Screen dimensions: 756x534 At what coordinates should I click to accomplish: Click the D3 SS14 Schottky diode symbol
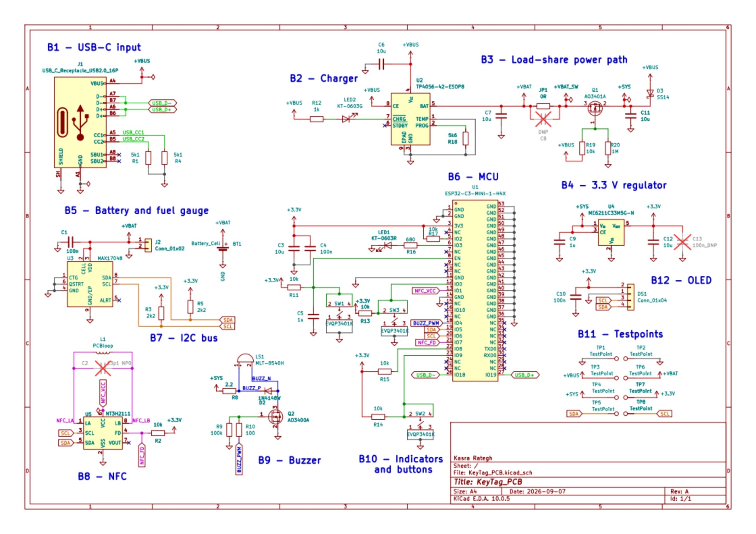(650, 93)
